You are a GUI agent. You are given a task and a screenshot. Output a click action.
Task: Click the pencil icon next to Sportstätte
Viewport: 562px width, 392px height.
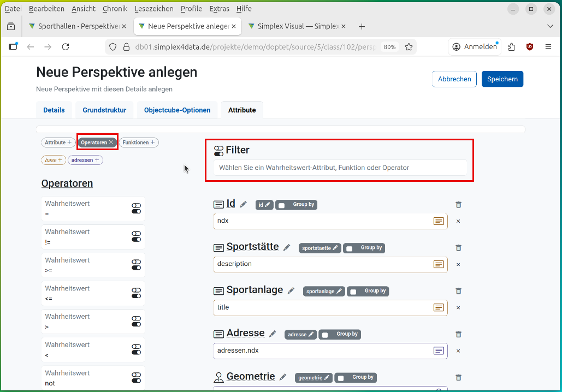[x=287, y=248]
